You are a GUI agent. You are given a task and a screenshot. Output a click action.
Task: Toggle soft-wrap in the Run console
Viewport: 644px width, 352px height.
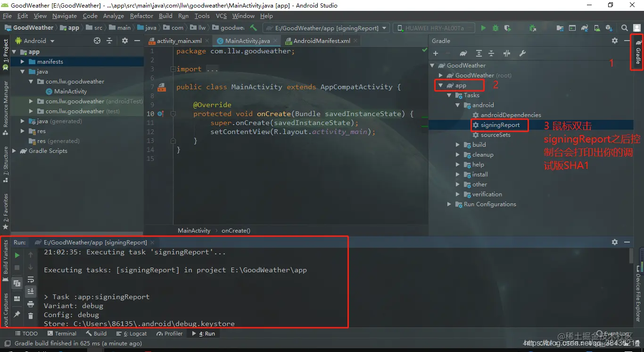coord(31,279)
